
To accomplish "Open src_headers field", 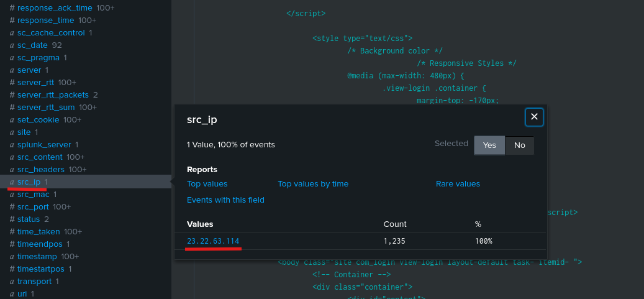I will pos(40,170).
